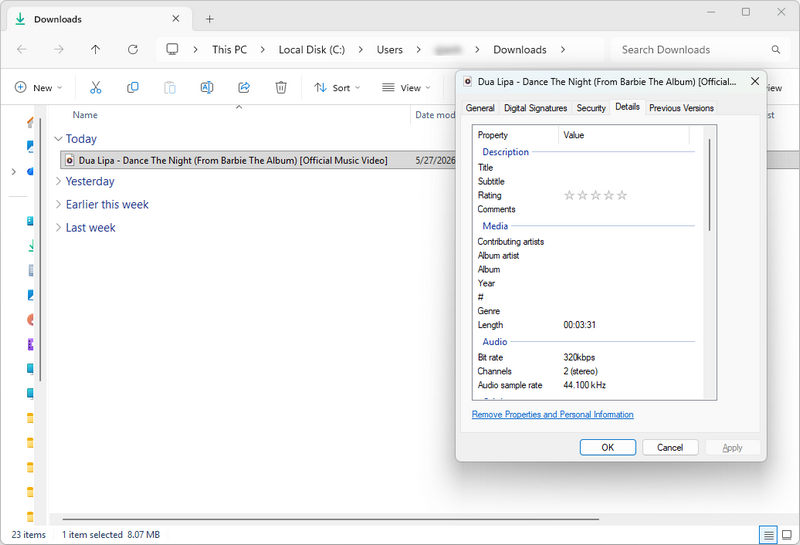The height and width of the screenshot is (545, 800).
Task: Click OK in properties dialog
Action: point(608,448)
